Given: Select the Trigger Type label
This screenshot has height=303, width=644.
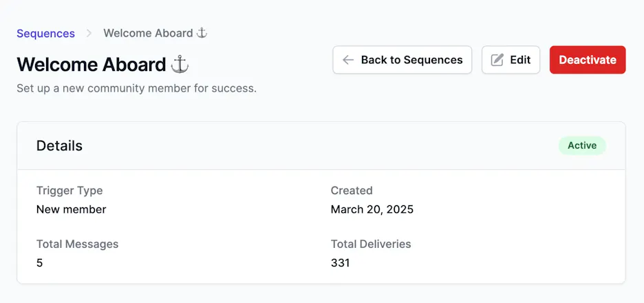Looking at the screenshot, I should click(69, 191).
